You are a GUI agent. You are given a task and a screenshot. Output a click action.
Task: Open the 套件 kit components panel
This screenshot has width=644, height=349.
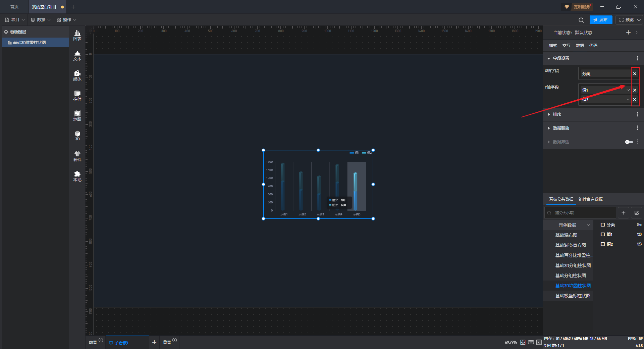(77, 156)
